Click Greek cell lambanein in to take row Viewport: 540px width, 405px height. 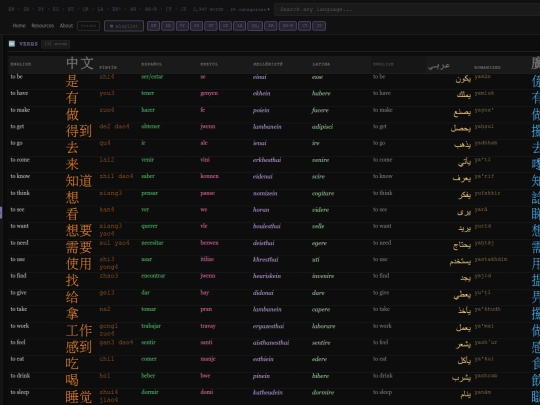267,309
